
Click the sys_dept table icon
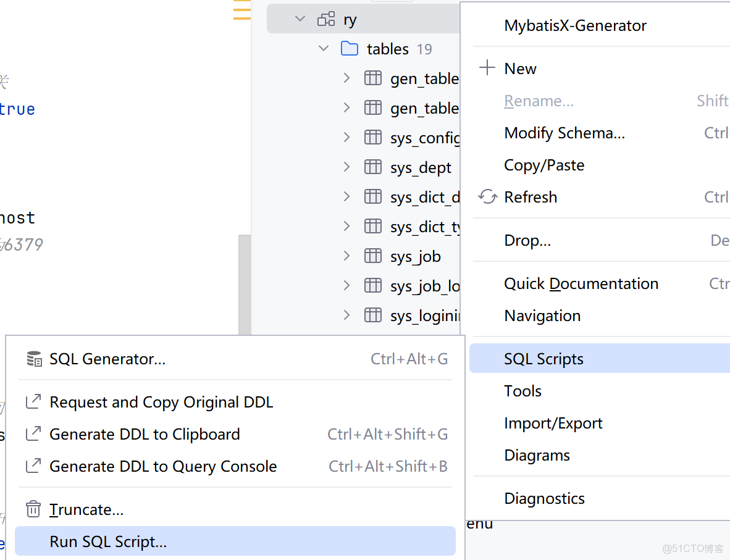(373, 167)
